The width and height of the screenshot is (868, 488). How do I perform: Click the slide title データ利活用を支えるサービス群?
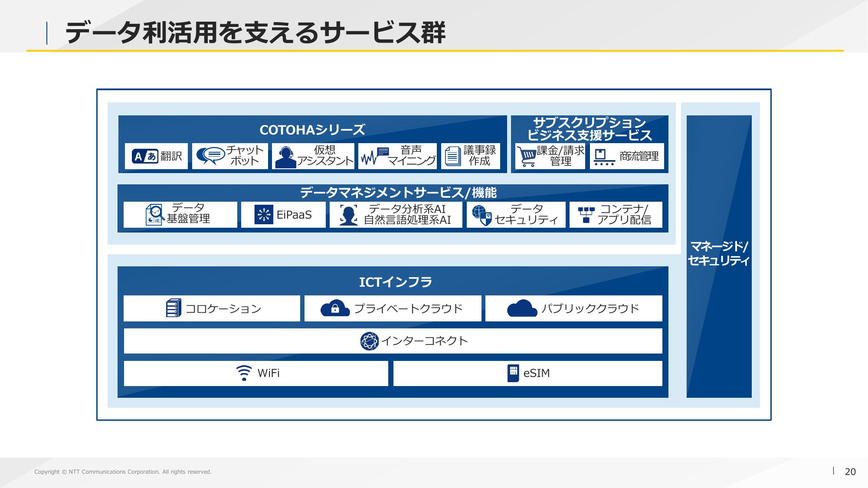click(255, 33)
